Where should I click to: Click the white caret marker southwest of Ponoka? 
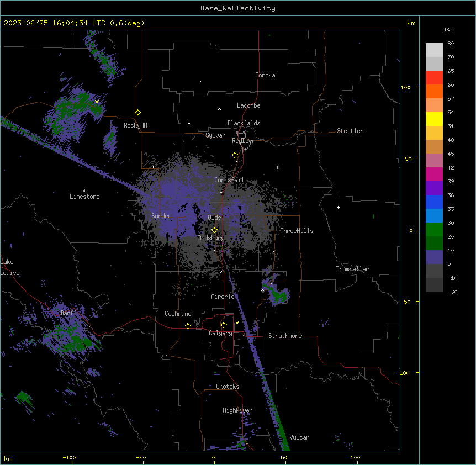(x=202, y=81)
